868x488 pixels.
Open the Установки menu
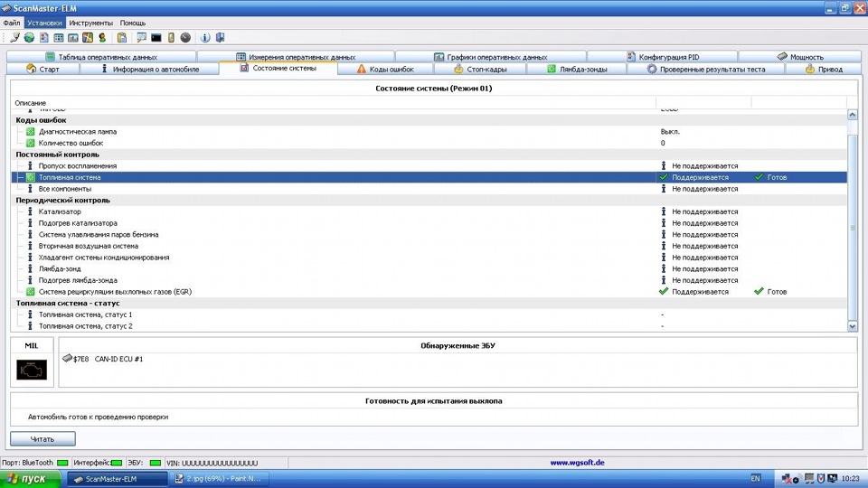44,23
